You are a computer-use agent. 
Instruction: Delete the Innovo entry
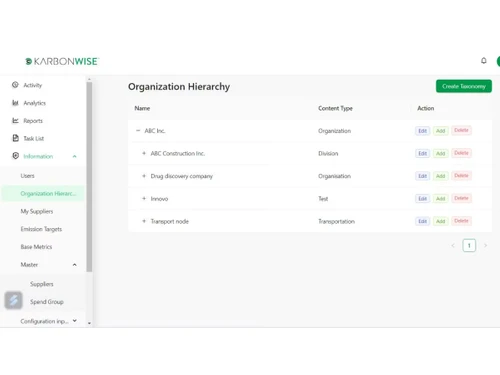[x=461, y=198]
